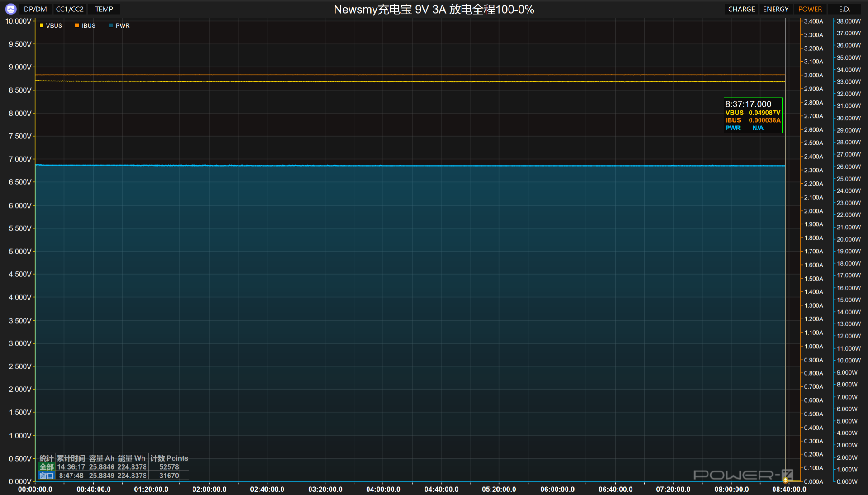Click the cursor marker at chart bottom right
The image size is (868, 495).
click(x=786, y=480)
